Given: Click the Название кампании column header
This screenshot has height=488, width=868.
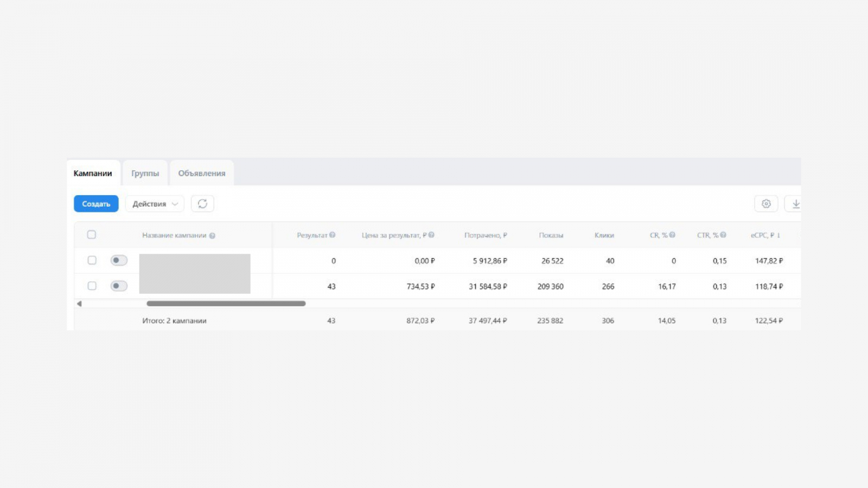Looking at the screenshot, I should (x=174, y=235).
